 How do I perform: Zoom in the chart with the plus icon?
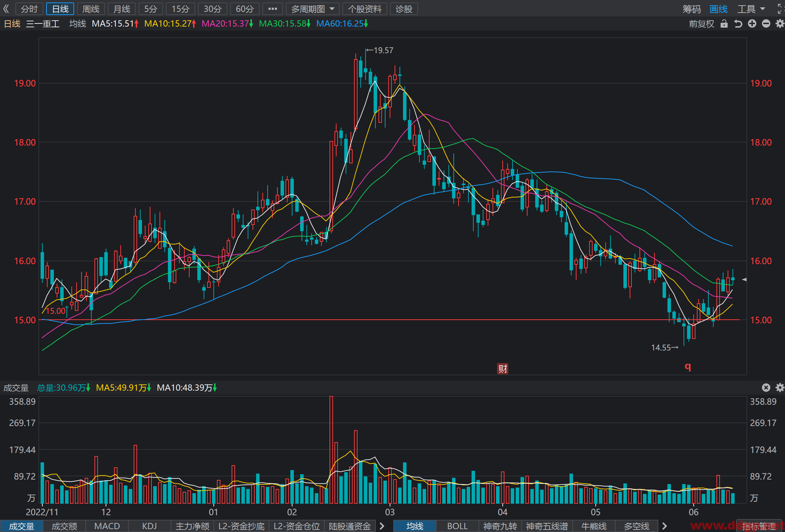coord(752,23)
